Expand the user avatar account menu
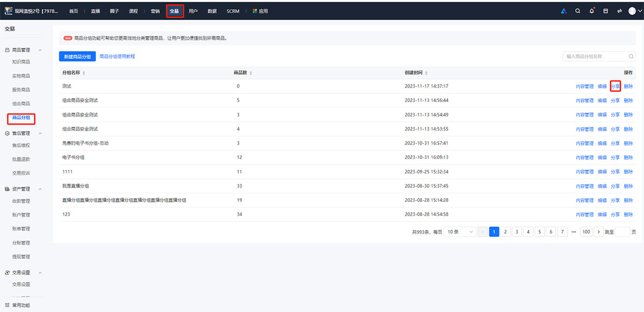The width and height of the screenshot is (644, 312). pyautogui.click(x=634, y=11)
